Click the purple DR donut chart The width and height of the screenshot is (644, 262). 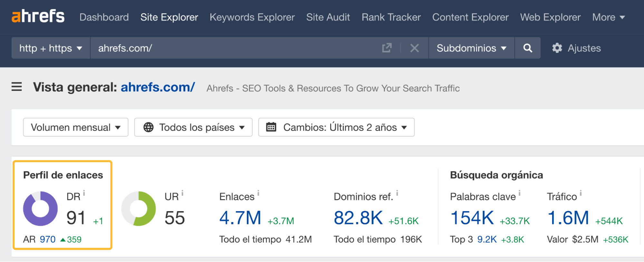[40, 209]
